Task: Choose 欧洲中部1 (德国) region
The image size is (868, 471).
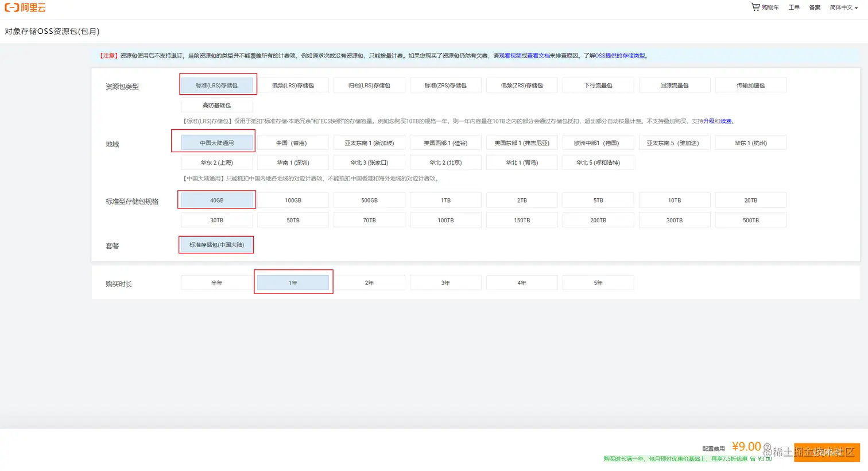Action: tap(598, 142)
